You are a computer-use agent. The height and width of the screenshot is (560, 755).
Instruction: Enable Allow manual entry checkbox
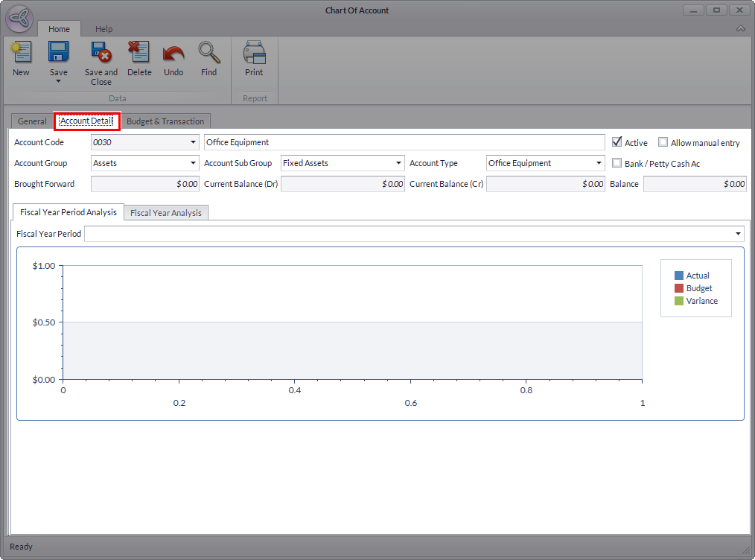663,142
